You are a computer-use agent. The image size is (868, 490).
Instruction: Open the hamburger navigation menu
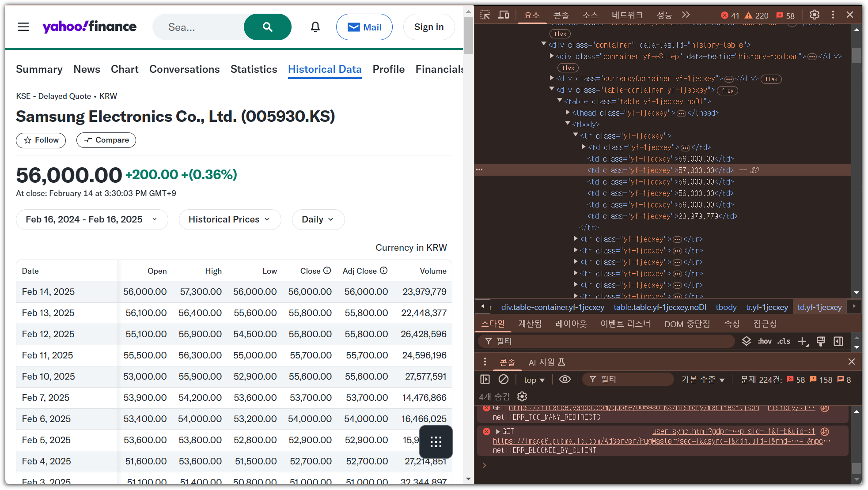pos(23,27)
